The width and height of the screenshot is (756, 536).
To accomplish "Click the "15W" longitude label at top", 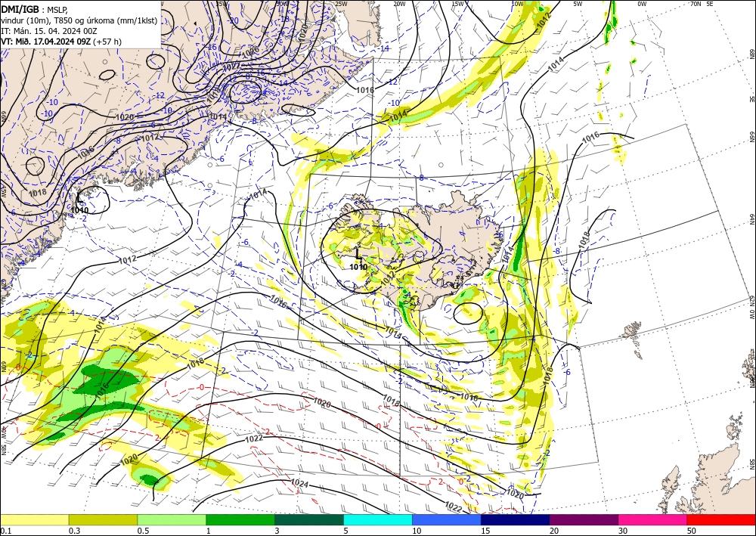I will click(x=457, y=4).
